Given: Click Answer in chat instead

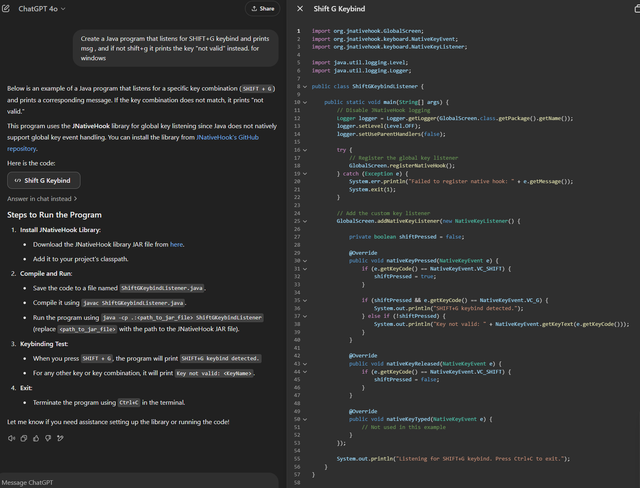Looking at the screenshot, I should pyautogui.click(x=42, y=199).
